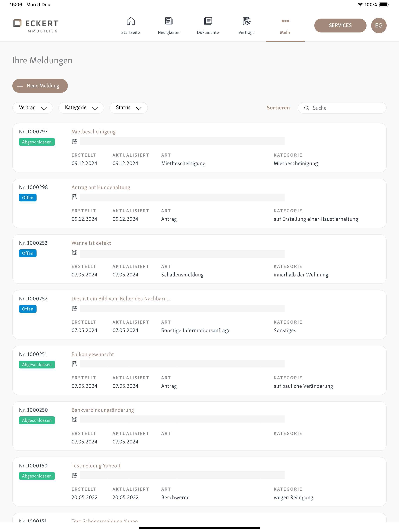Open the SERVICES button
The image size is (399, 532).
tap(340, 26)
